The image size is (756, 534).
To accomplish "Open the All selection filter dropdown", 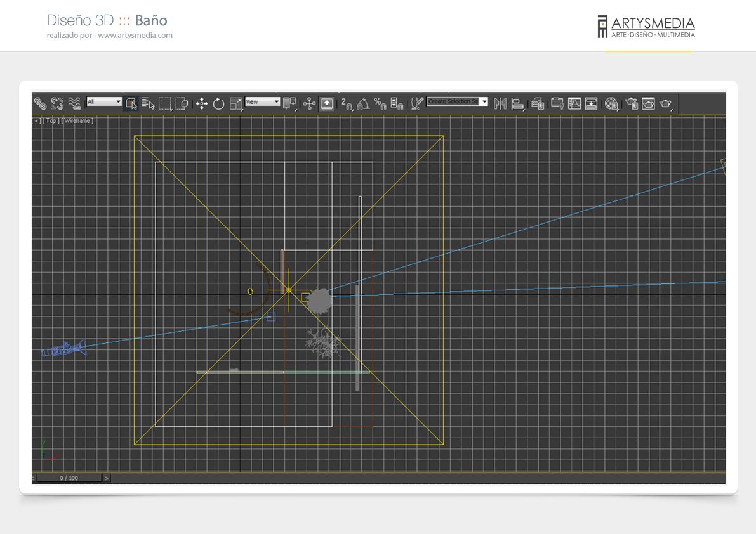I will point(104,101).
